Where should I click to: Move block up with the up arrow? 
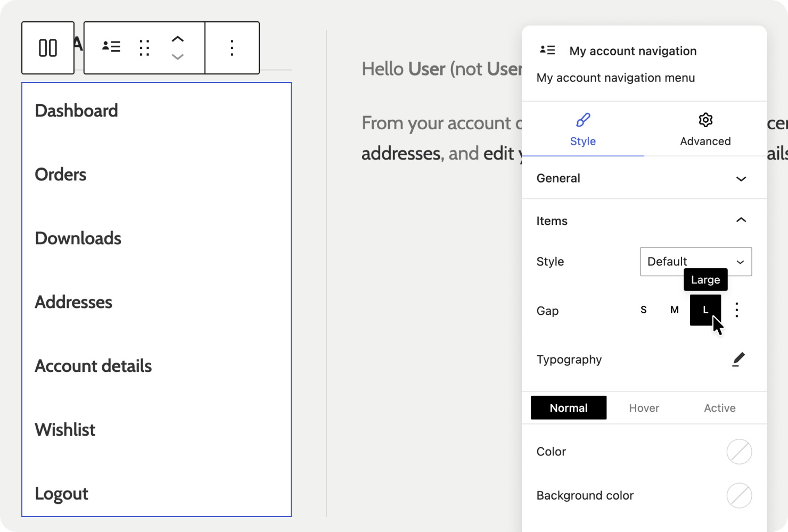pos(178,39)
